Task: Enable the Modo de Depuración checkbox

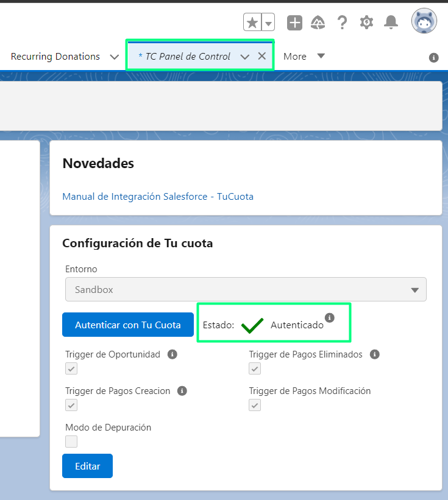Action: click(x=71, y=442)
